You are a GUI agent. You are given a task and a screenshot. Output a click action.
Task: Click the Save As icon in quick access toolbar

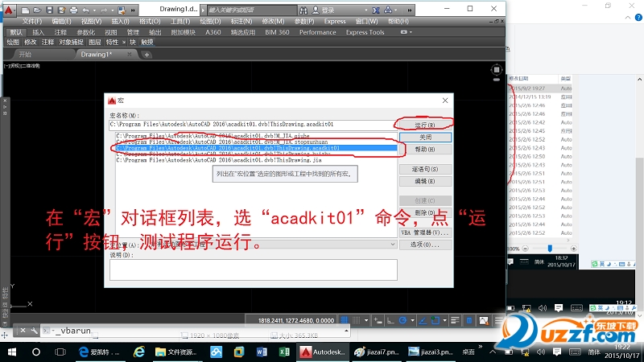62,10
